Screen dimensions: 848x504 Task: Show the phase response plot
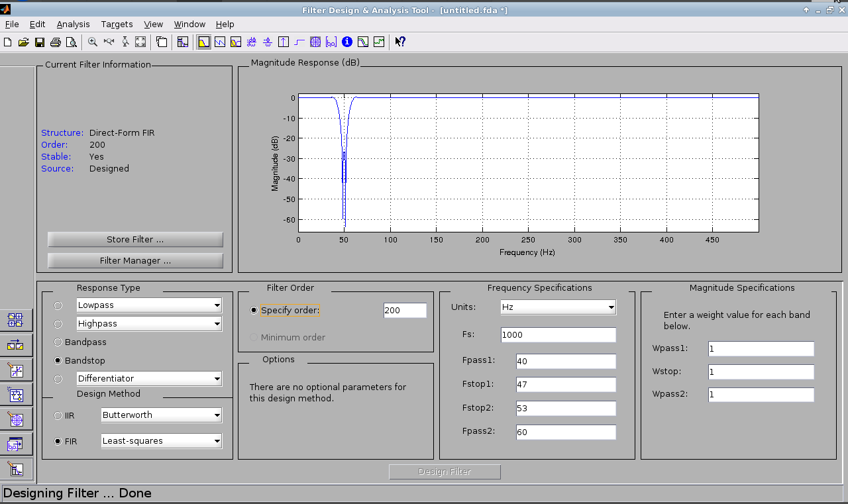220,42
